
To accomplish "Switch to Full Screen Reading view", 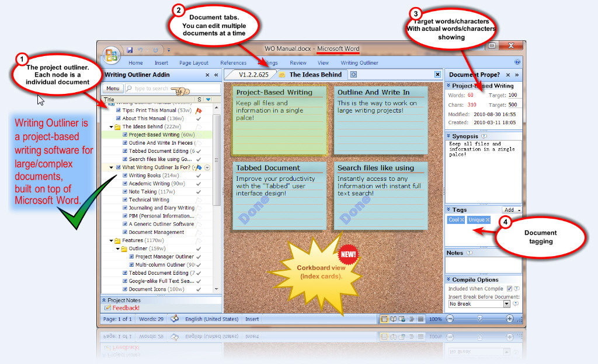I will point(393,319).
